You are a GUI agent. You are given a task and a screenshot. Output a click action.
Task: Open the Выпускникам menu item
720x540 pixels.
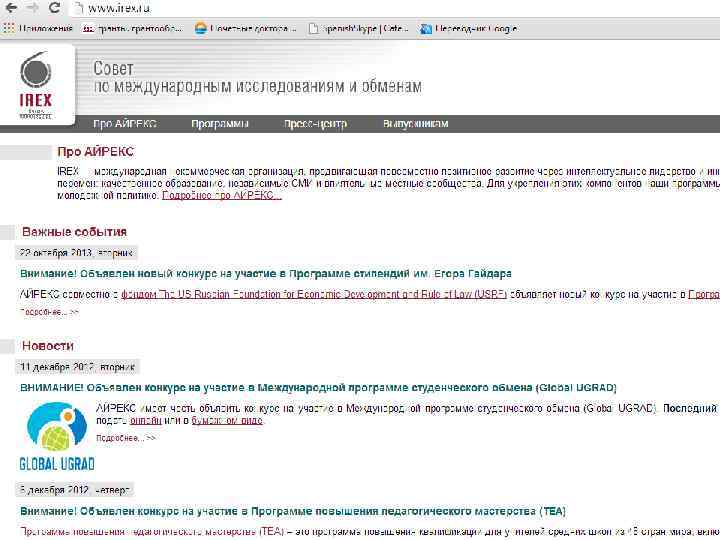click(415, 124)
